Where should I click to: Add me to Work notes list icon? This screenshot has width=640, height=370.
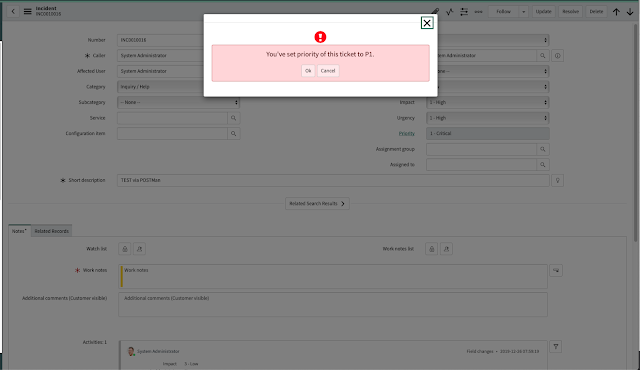point(446,249)
